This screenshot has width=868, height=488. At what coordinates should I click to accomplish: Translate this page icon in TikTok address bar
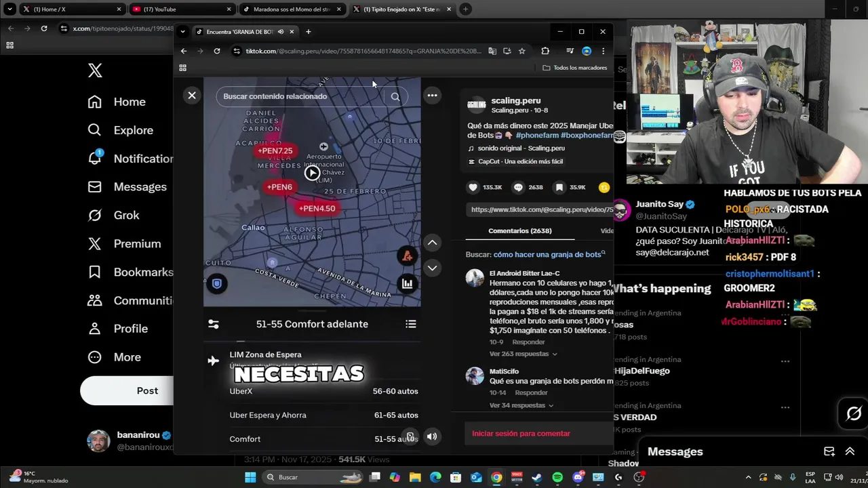tap(492, 51)
